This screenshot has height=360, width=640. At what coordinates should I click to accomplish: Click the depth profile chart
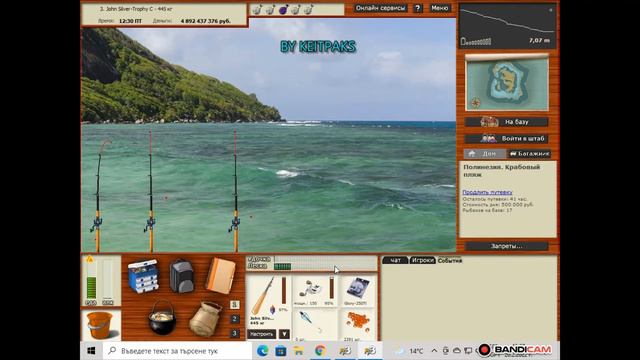pos(507,26)
